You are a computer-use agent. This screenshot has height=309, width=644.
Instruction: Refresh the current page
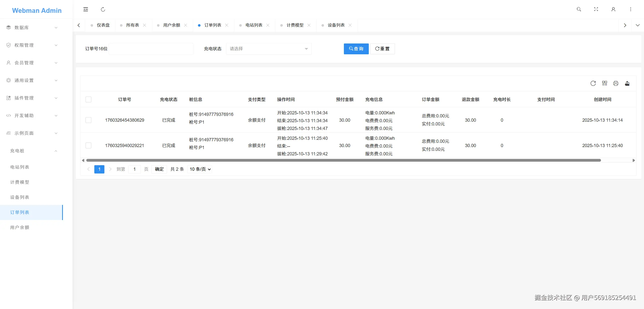[x=103, y=9]
